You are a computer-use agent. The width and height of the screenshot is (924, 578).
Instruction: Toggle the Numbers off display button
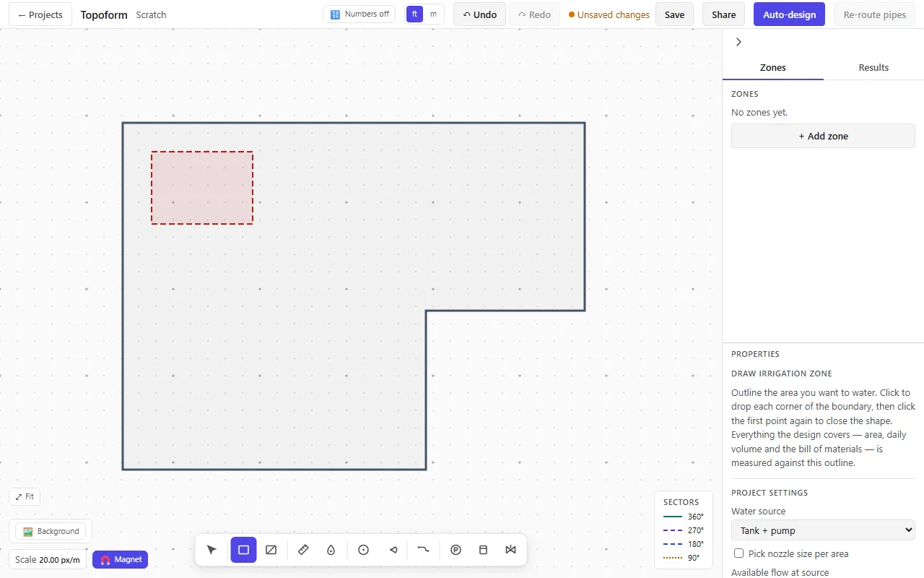360,14
